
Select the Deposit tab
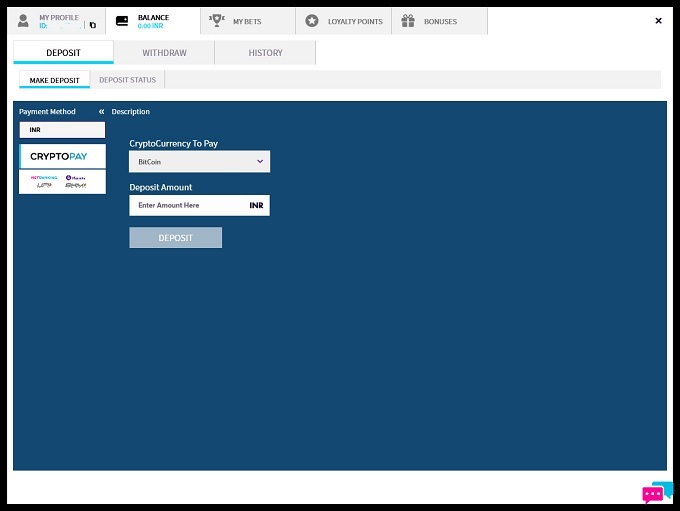pyautogui.click(x=63, y=53)
